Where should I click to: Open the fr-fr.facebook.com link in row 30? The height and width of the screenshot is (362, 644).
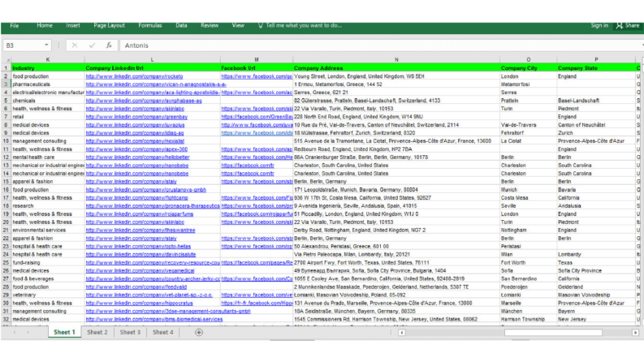click(x=257, y=304)
